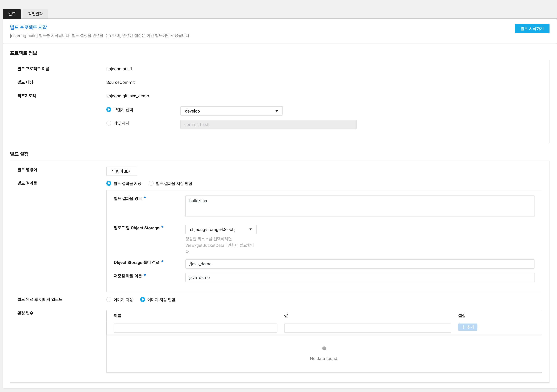Click the 명령어 보기 button
Viewport: 557px width, 392px height.
tap(121, 171)
